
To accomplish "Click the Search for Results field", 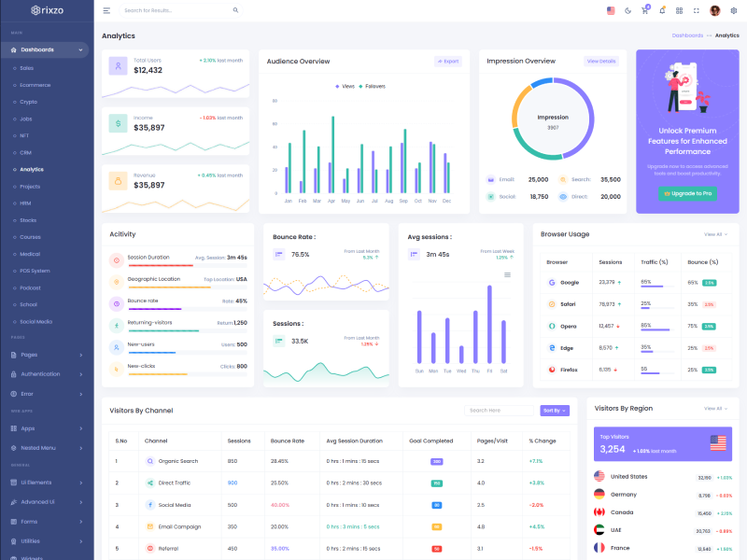I will click(x=176, y=10).
